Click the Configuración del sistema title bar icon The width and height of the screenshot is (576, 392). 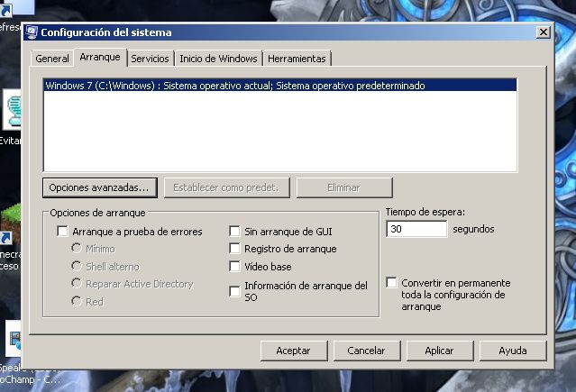click(32, 32)
